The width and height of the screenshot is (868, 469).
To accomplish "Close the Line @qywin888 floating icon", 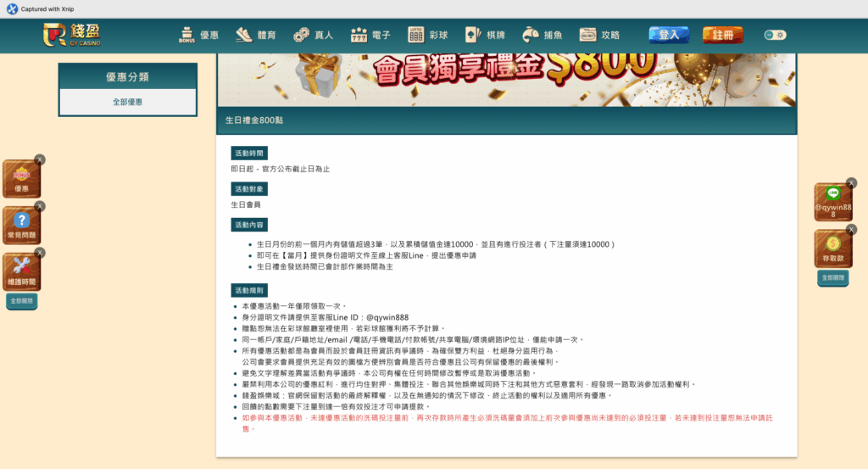I will click(851, 183).
